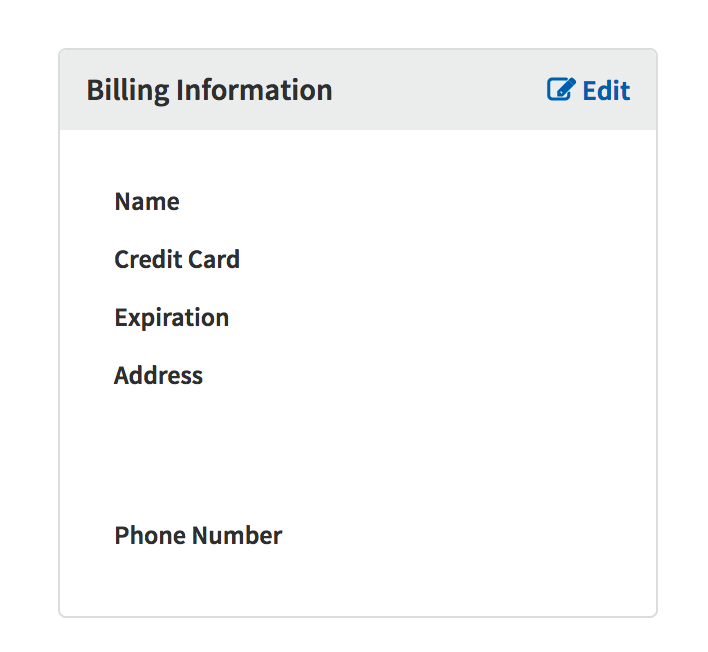Click empty value area beside Name
This screenshot has height=652, width=708.
coord(420,202)
